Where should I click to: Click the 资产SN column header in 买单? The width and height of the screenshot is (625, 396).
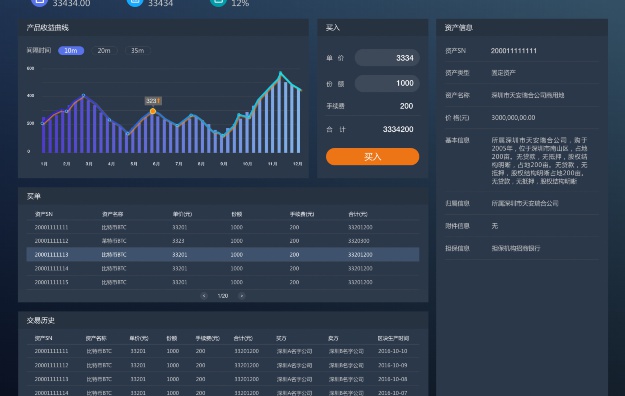click(x=44, y=214)
